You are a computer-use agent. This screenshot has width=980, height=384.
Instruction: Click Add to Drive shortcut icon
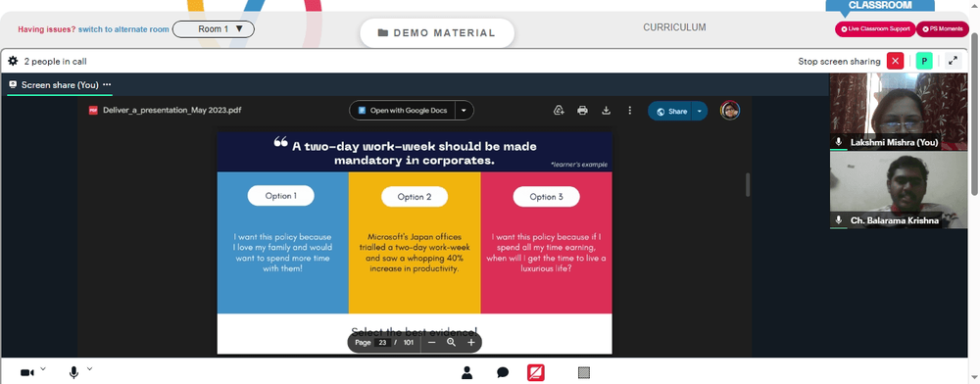tap(560, 111)
